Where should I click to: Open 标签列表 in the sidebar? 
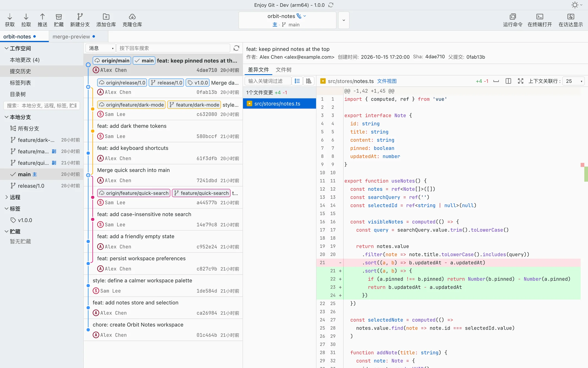pyautogui.click(x=42, y=83)
